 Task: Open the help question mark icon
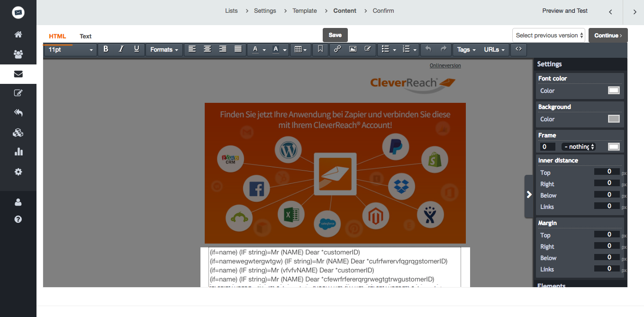point(18,219)
